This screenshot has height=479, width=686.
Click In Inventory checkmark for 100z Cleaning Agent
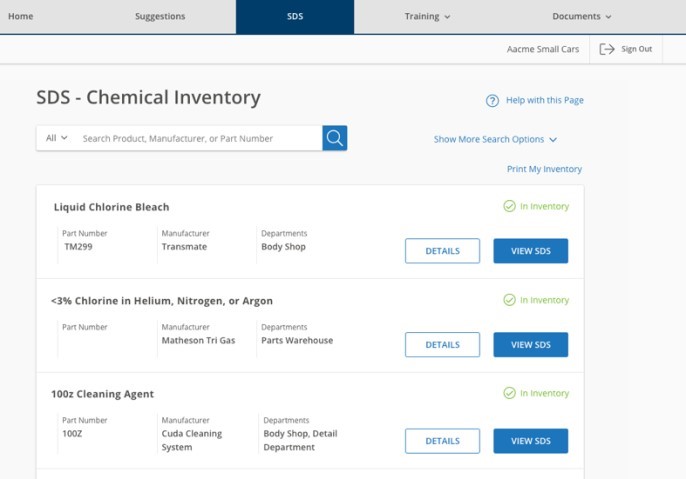tap(509, 393)
